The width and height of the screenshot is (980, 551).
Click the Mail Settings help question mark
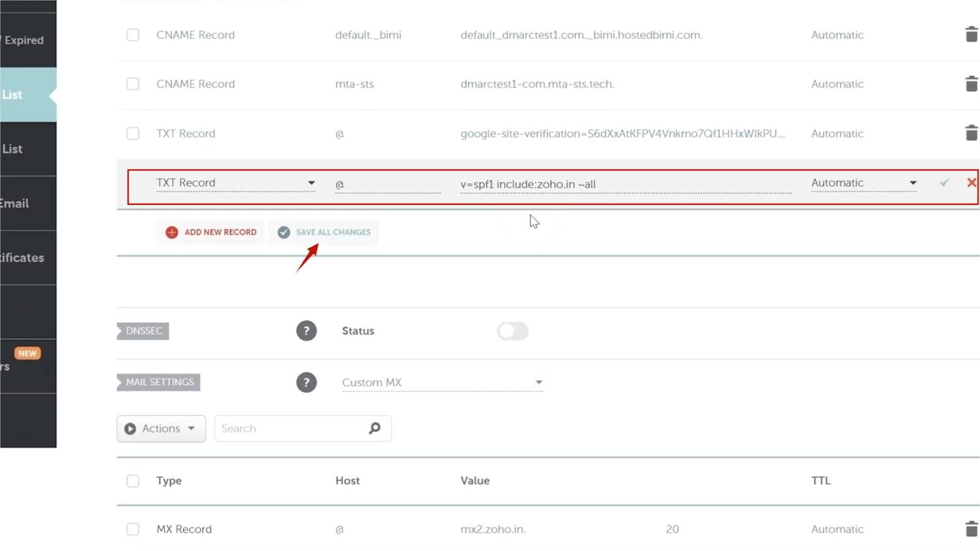click(x=306, y=382)
